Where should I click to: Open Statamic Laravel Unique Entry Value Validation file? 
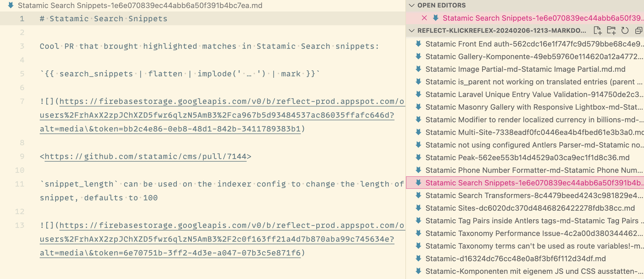pyautogui.click(x=525, y=94)
